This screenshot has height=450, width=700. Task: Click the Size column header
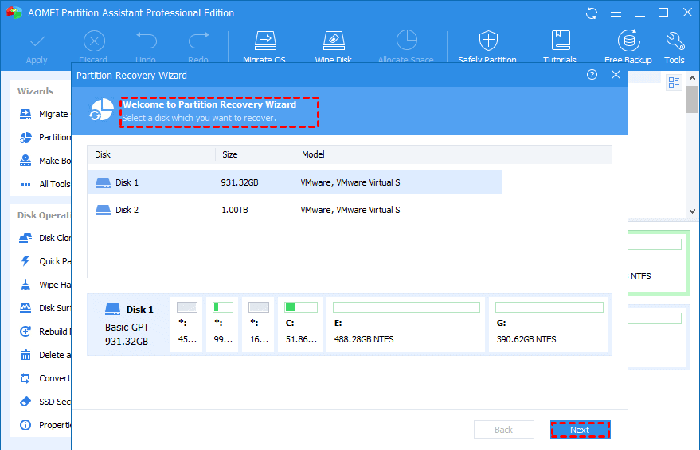pyautogui.click(x=230, y=154)
